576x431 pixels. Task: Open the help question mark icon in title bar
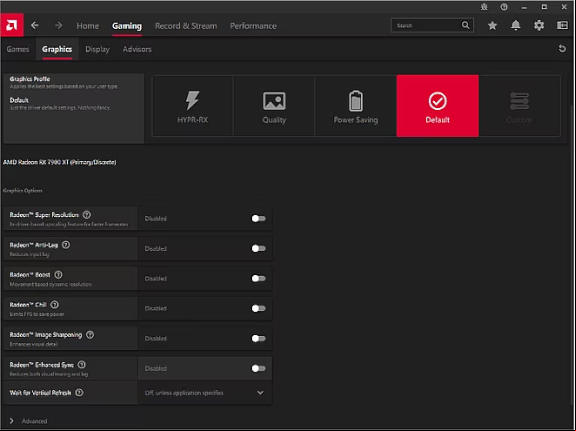[x=504, y=7]
